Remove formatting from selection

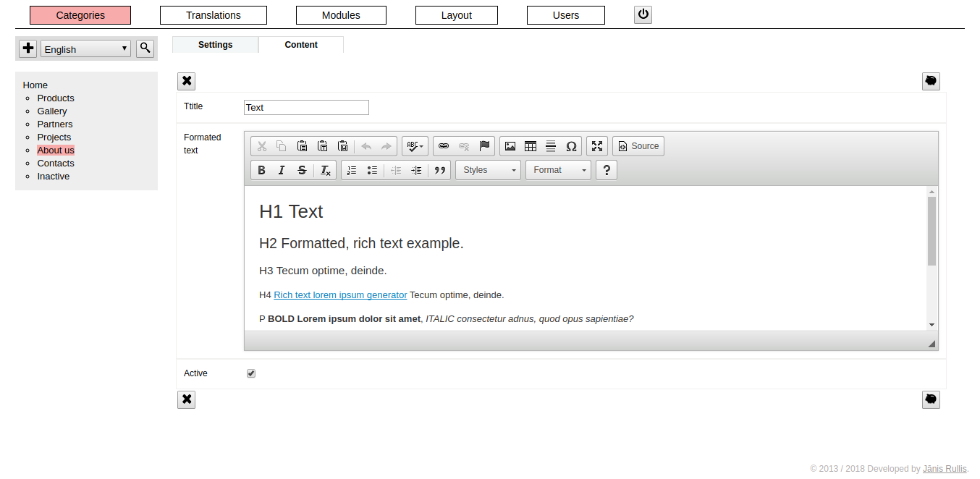326,170
